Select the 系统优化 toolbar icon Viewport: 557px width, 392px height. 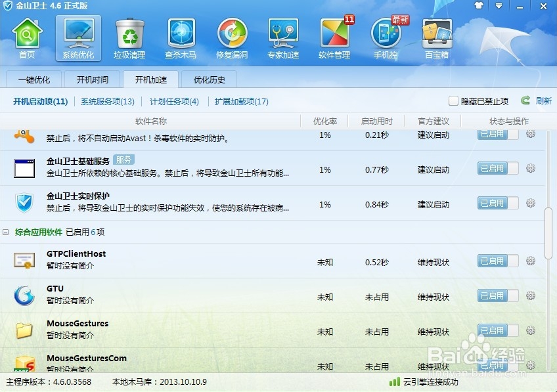coord(79,38)
